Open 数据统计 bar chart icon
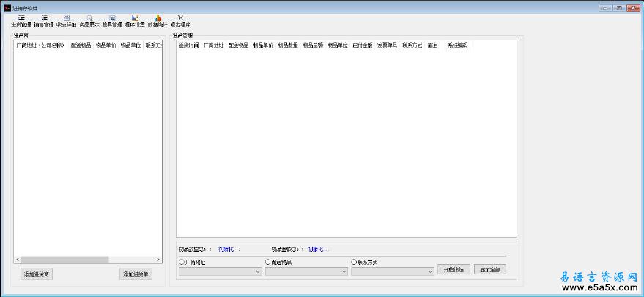This screenshot has width=644, height=297. pos(158,20)
